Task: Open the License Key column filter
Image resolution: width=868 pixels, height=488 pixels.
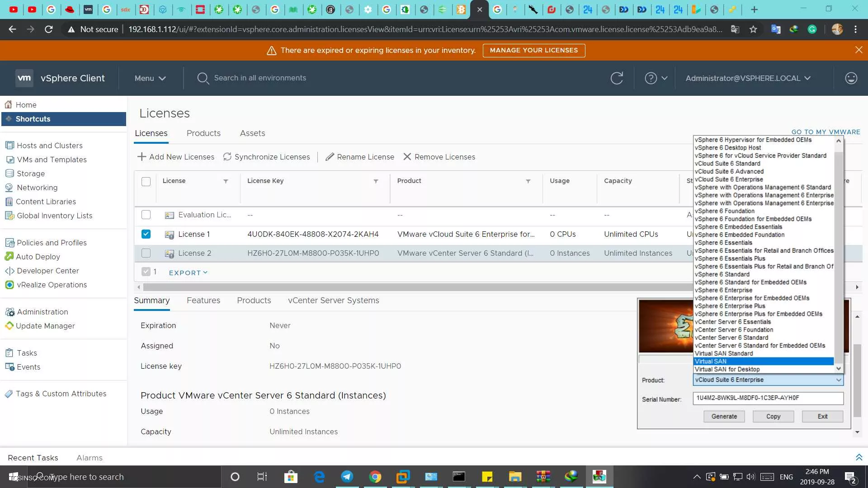Action: click(x=376, y=181)
